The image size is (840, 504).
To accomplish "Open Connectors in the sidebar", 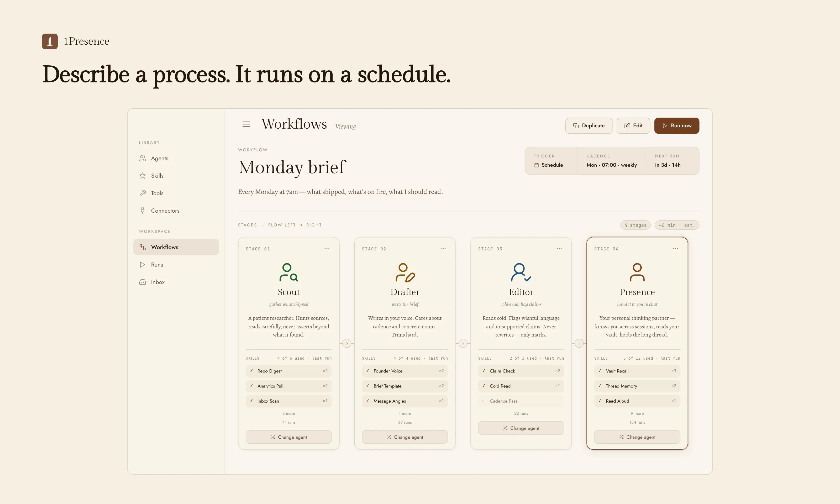I will (176, 211).
